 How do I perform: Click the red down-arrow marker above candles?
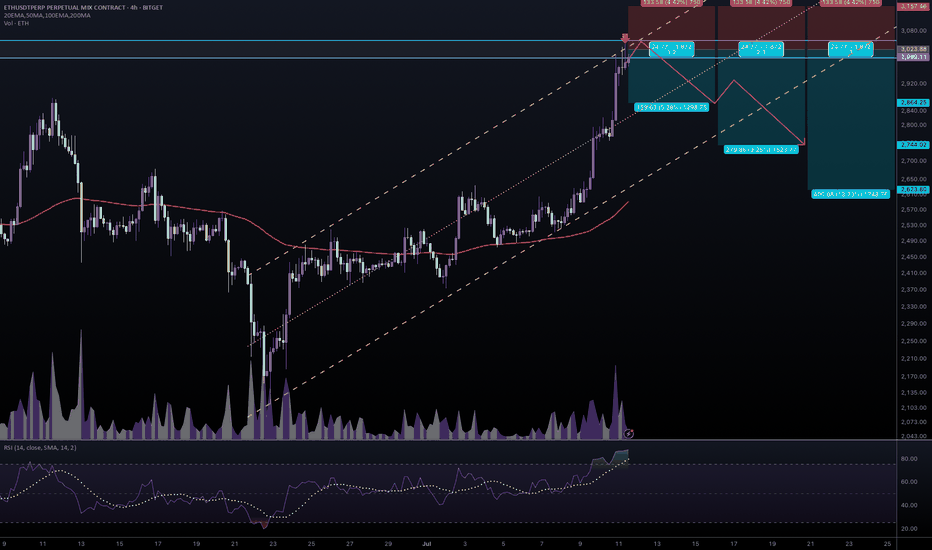pos(625,39)
